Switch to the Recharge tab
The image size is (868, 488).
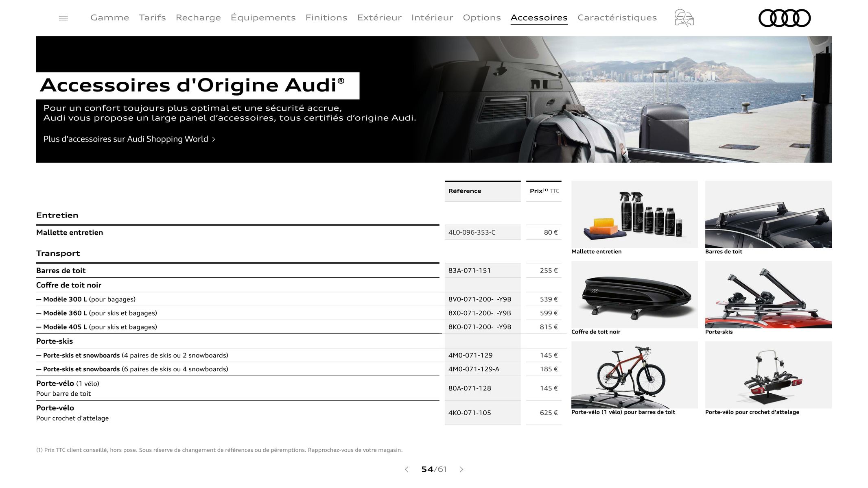198,17
